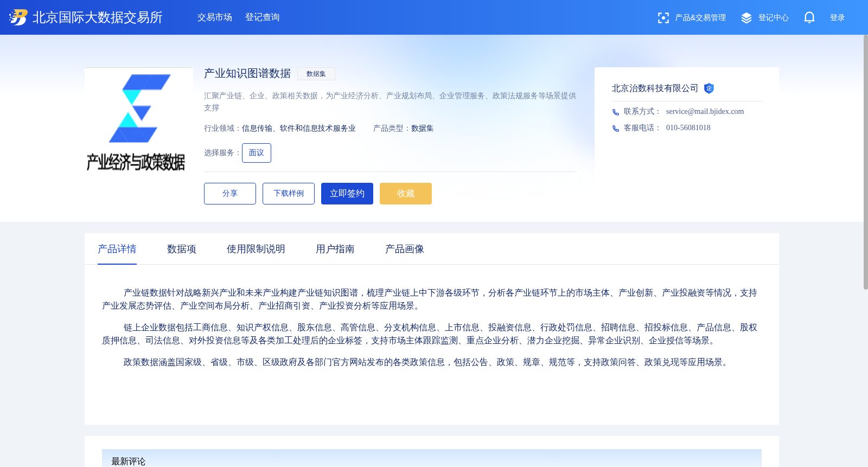
Task: Switch to the 产品详情 tab
Action: [x=117, y=249]
